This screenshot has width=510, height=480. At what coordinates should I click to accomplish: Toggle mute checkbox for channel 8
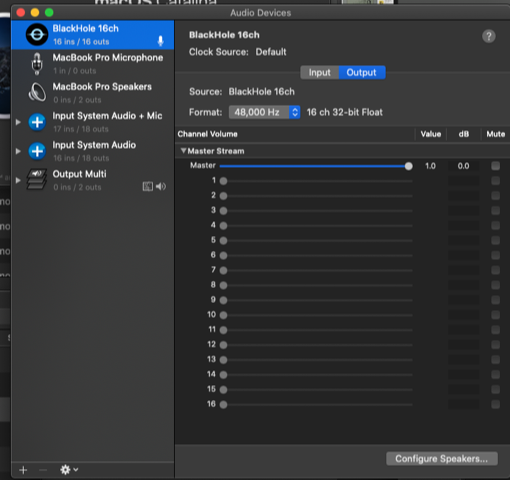tap(496, 285)
